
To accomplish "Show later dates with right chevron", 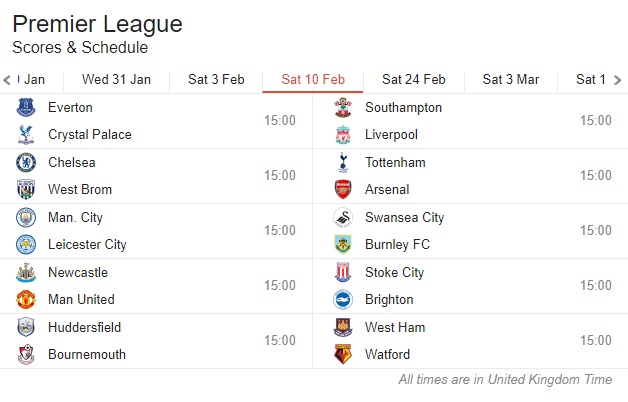I will coord(618,80).
